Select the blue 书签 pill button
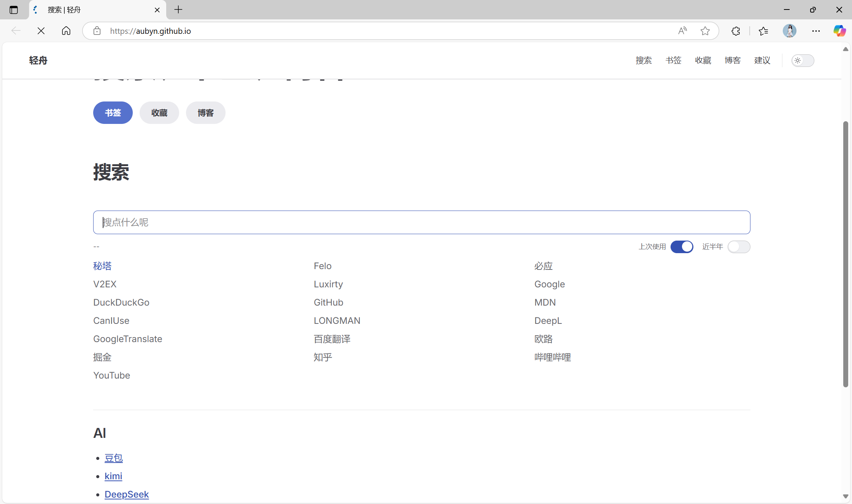 pos(113,113)
